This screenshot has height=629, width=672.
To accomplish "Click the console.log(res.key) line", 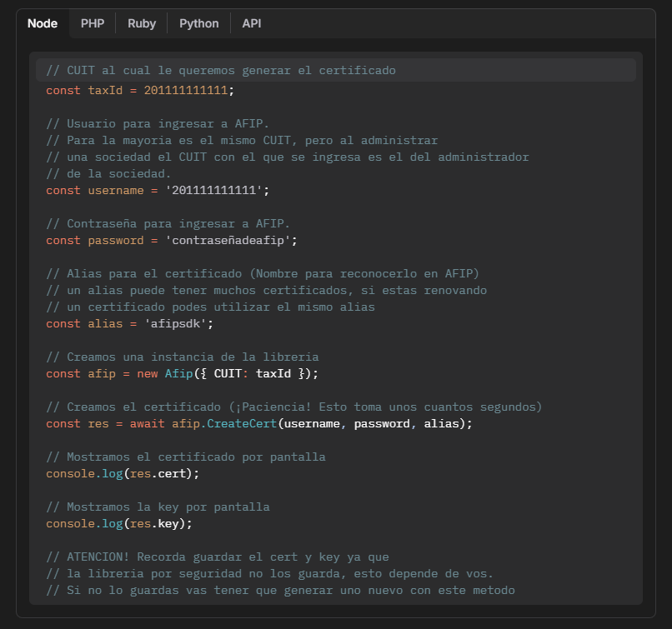I will click(x=119, y=523).
